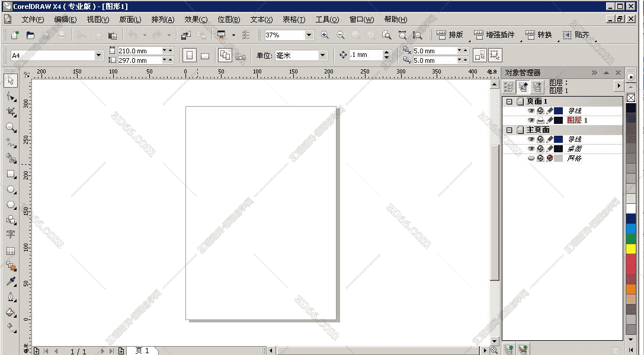Collapse the 主页面 tree node
Viewport: 644px width, 355px height.
(508, 129)
